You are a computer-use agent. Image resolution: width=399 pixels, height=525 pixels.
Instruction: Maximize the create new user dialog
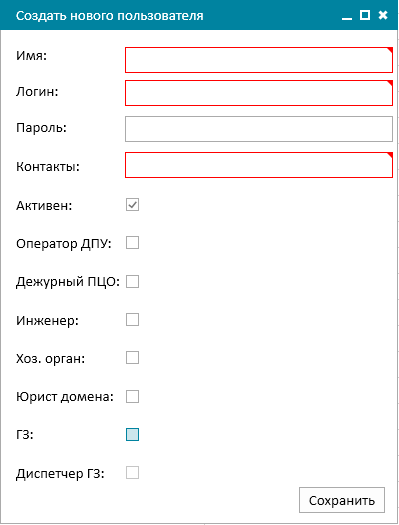[365, 15]
